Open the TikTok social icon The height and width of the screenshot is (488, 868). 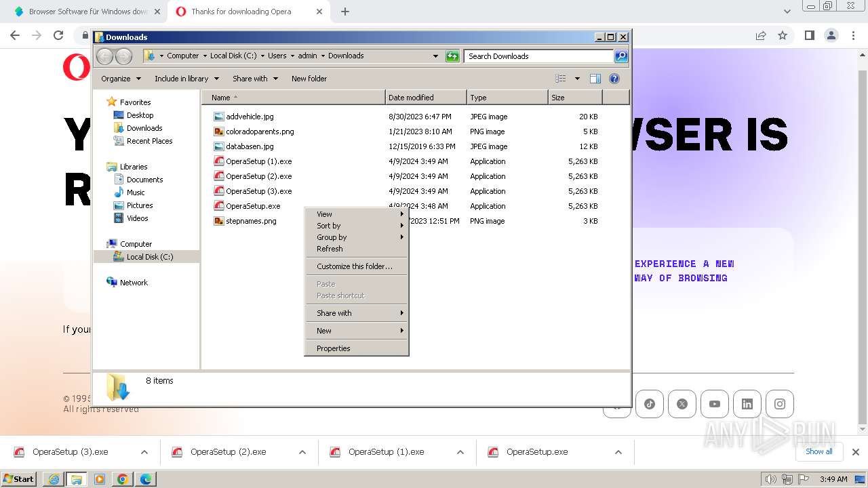click(650, 404)
